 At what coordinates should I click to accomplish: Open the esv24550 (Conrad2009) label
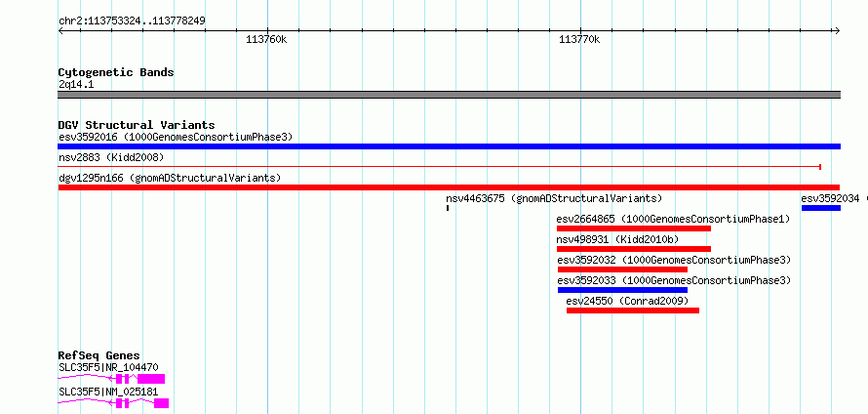[627, 301]
